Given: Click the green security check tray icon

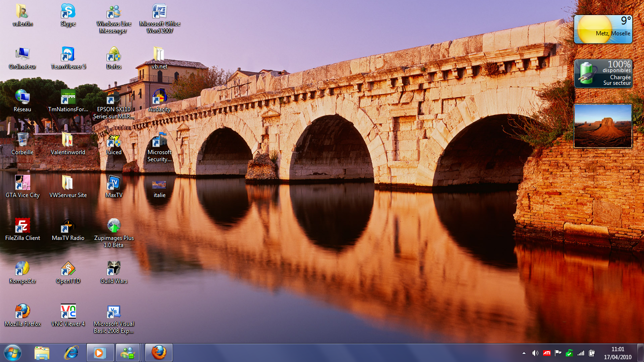Looking at the screenshot, I should [570, 353].
